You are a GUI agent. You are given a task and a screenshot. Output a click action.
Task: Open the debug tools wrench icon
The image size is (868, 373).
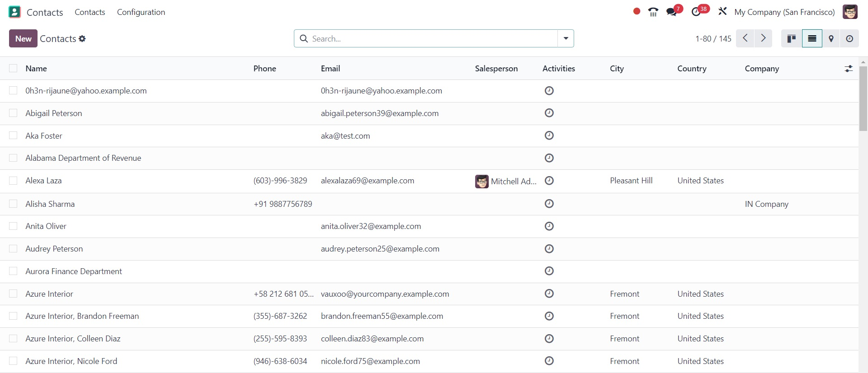pyautogui.click(x=722, y=12)
